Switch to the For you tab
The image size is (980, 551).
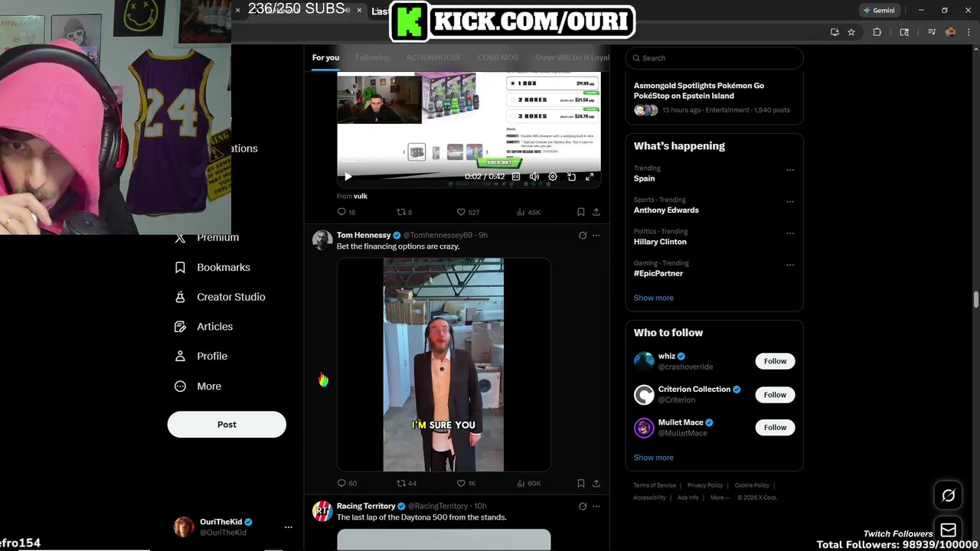pos(325,57)
